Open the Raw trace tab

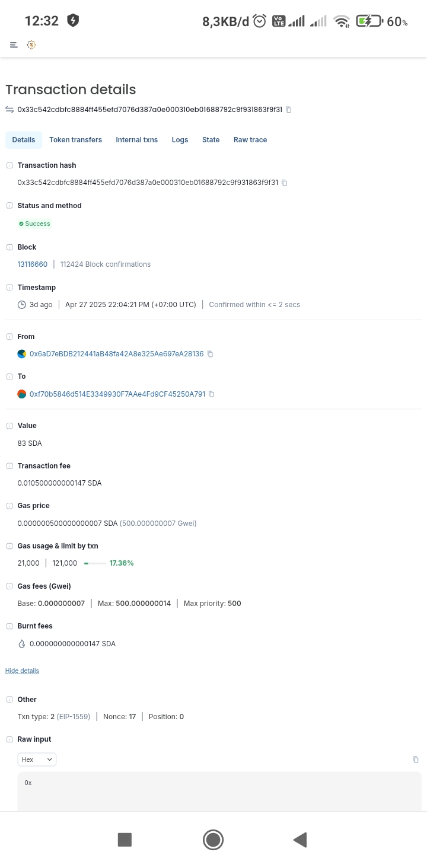[x=250, y=140]
